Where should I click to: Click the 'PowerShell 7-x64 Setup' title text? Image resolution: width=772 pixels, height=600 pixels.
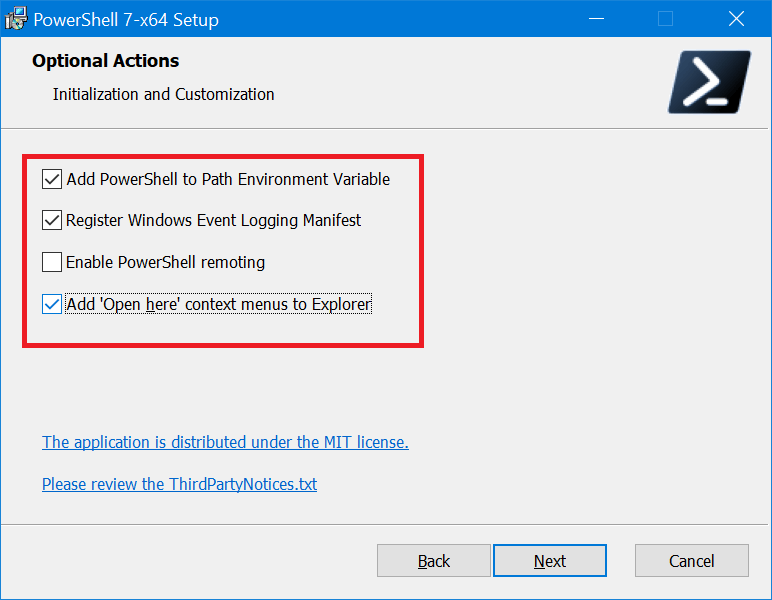click(x=126, y=20)
